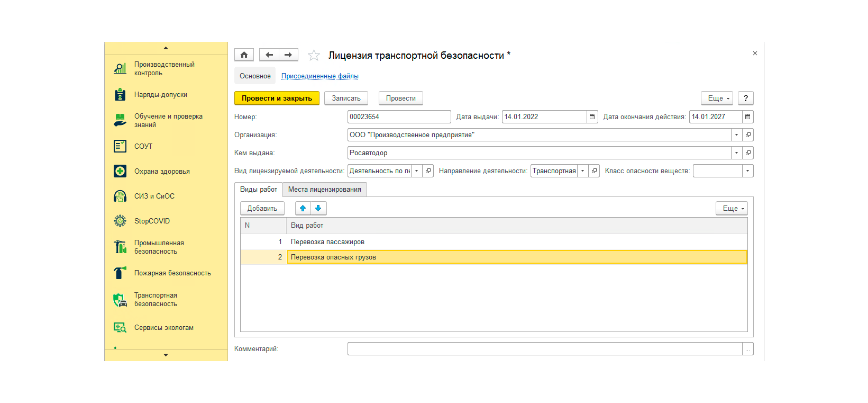Go to the home page icon

(x=244, y=55)
